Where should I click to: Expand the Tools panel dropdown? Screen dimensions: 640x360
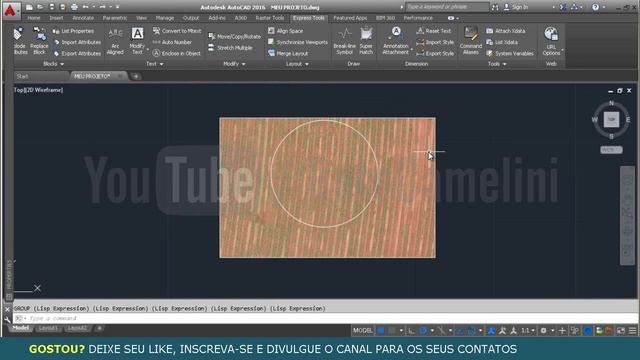pyautogui.click(x=497, y=64)
